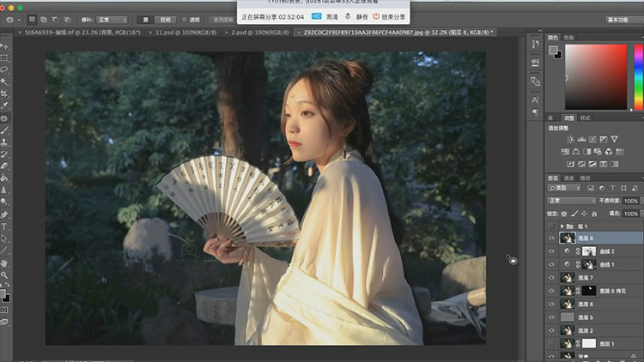Open the layer blend mode dropdown
This screenshot has height=362, width=644.
[571, 201]
